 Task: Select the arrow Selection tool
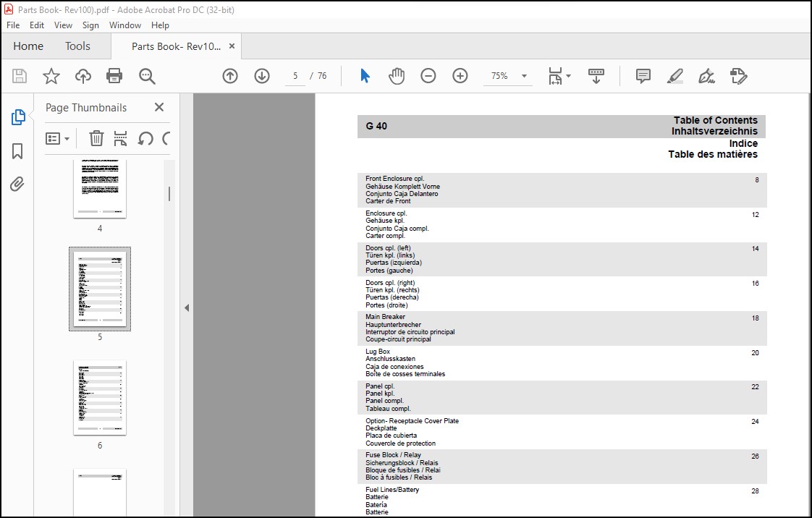(365, 76)
